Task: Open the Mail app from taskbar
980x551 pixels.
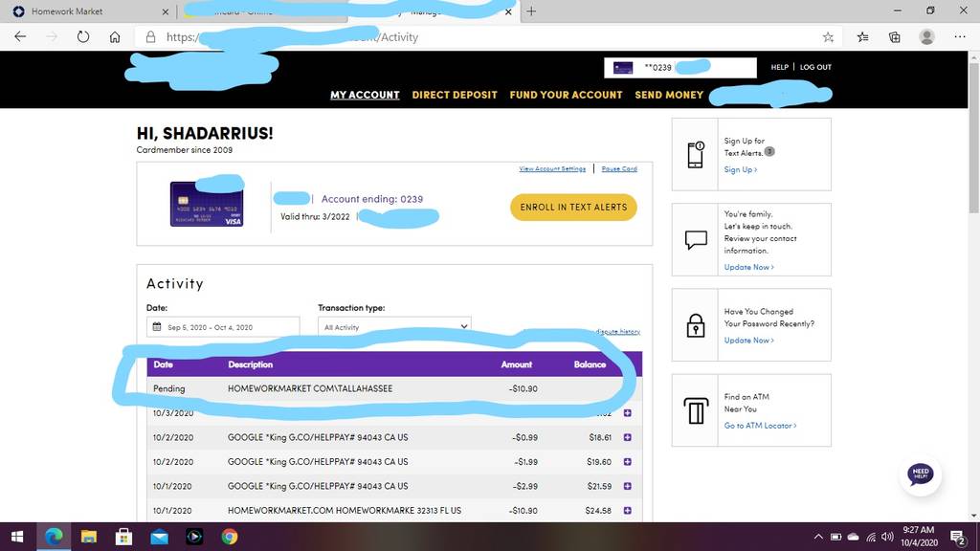Action: (160, 537)
